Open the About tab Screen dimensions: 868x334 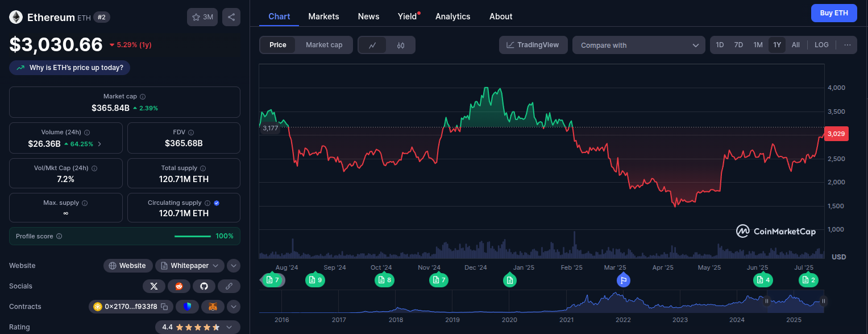point(501,17)
